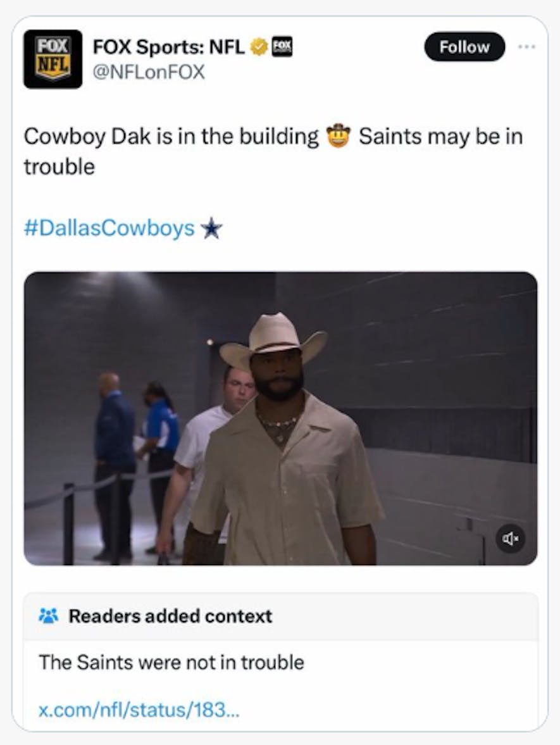Click the FOX affiliate badge icon
The image size is (560, 745).
[x=282, y=47]
